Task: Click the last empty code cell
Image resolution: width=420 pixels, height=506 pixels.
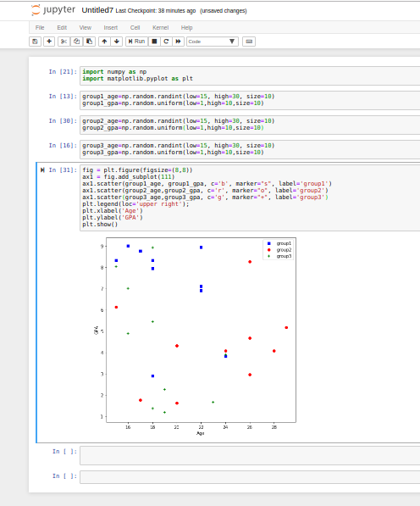Action: click(x=250, y=477)
